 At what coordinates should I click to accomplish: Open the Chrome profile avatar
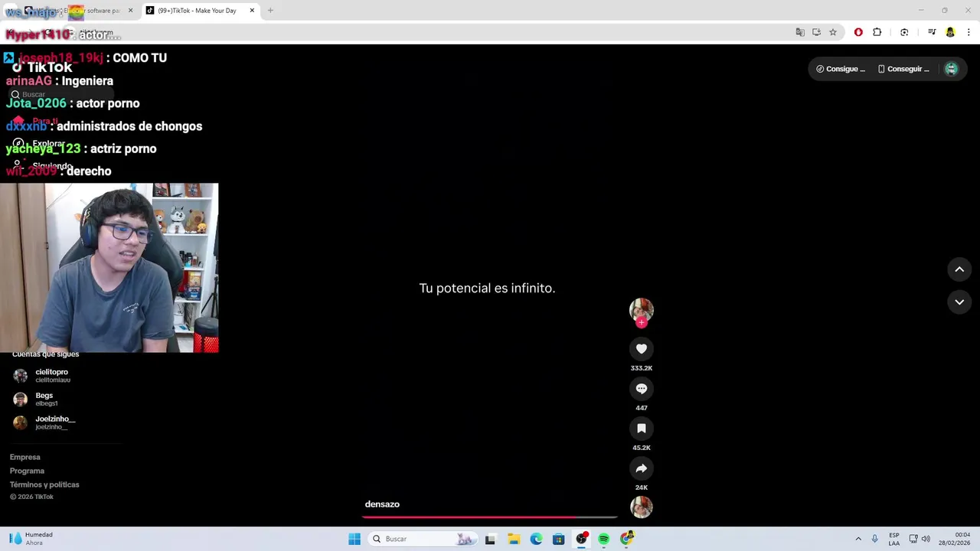tap(950, 32)
